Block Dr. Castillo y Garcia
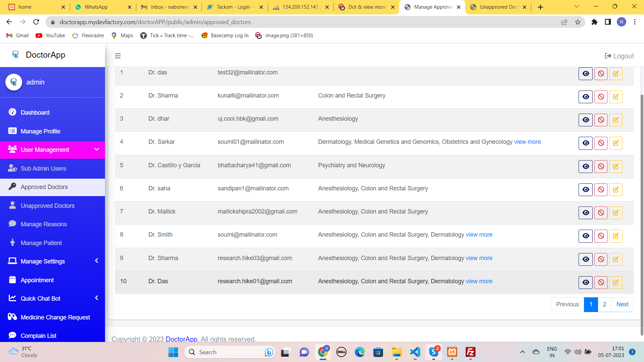 tap(601, 167)
